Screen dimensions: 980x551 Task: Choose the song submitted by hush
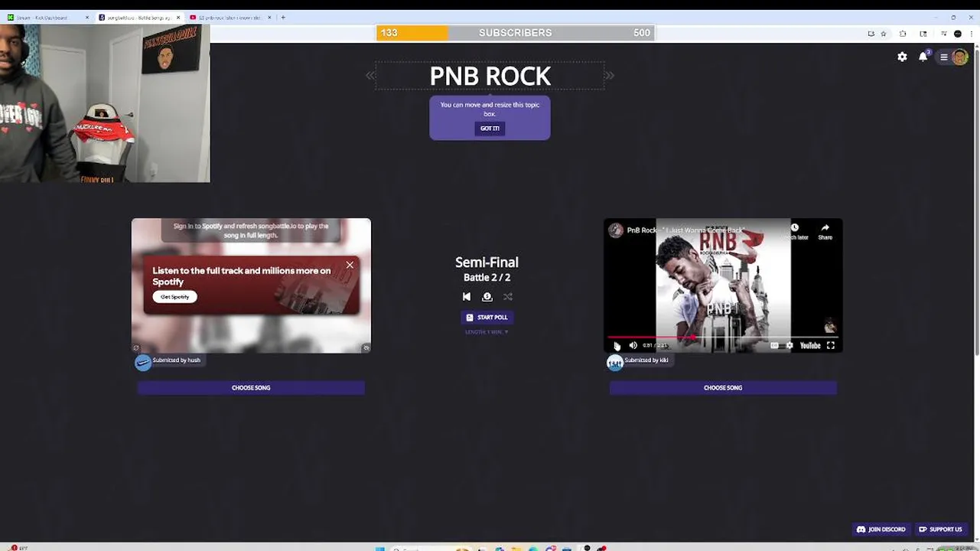pyautogui.click(x=251, y=388)
